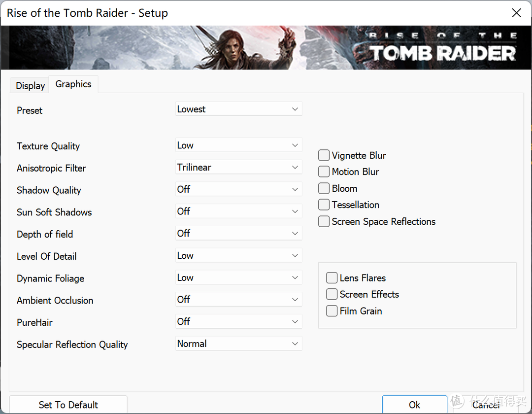Tick the Screen Effects checkbox
Image resolution: width=532 pixels, height=414 pixels.
click(332, 294)
